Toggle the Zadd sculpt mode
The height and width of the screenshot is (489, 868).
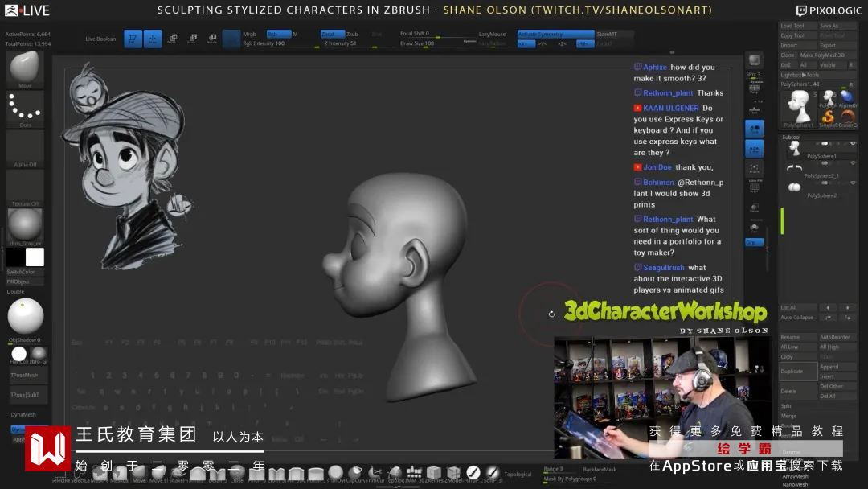click(332, 34)
